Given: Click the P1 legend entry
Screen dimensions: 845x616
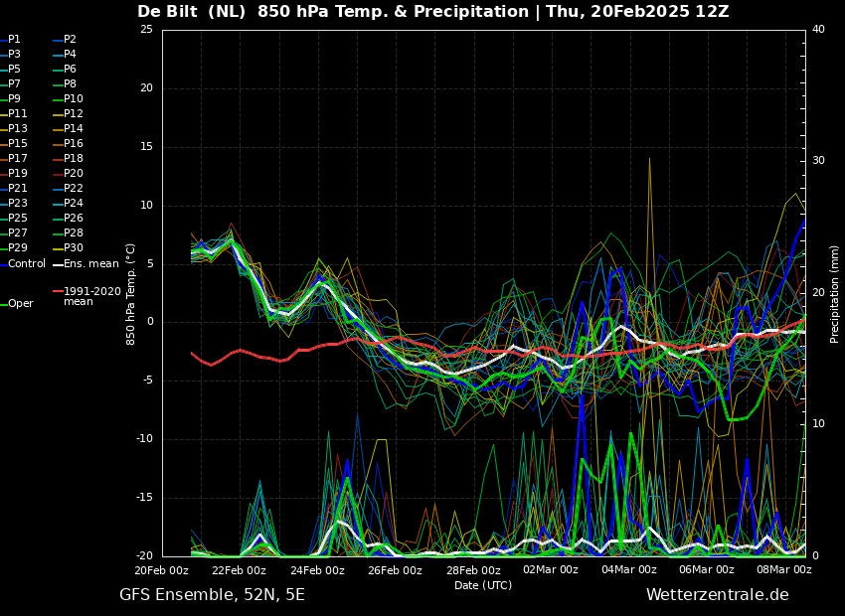Looking at the screenshot, I should point(11,40).
